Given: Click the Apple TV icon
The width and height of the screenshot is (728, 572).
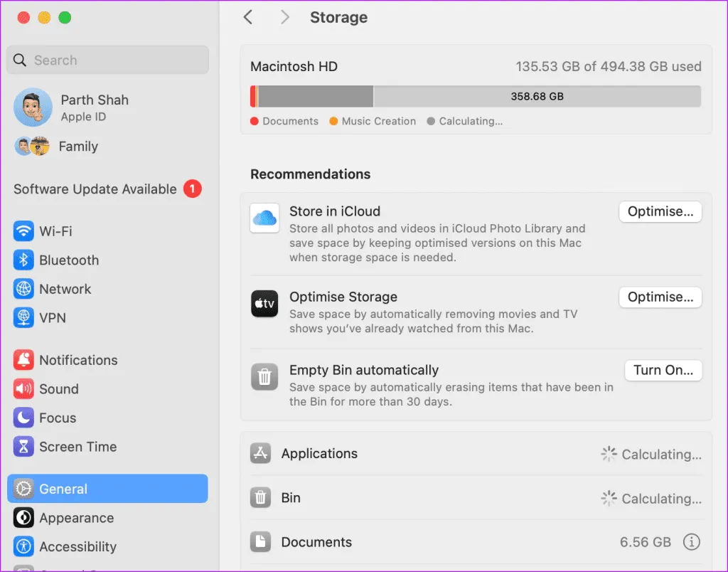Looking at the screenshot, I should (264, 304).
